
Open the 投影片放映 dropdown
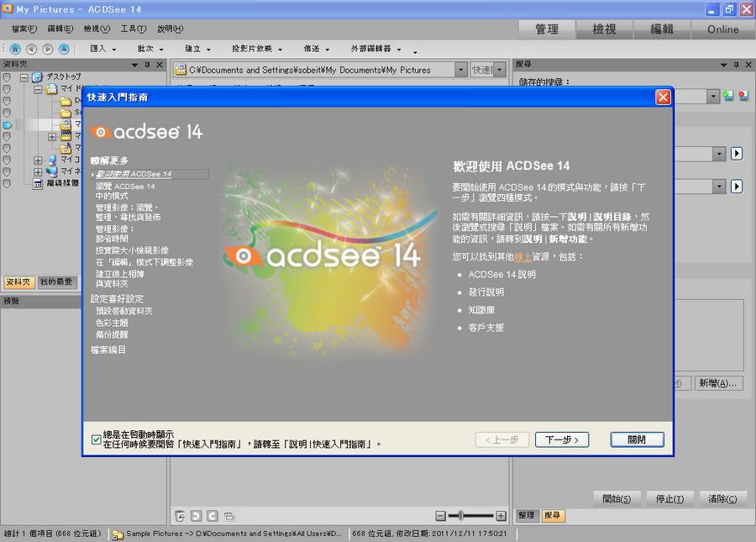tap(257, 49)
